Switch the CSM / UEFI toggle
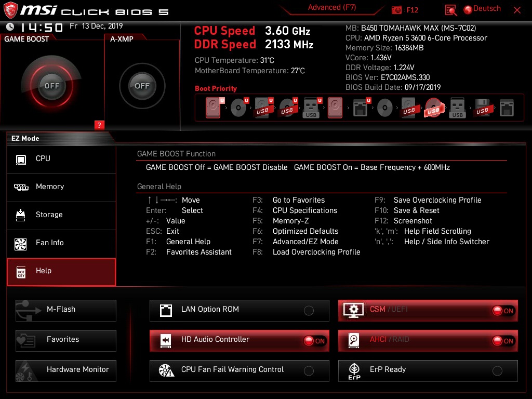The image size is (532, 399). point(428,311)
